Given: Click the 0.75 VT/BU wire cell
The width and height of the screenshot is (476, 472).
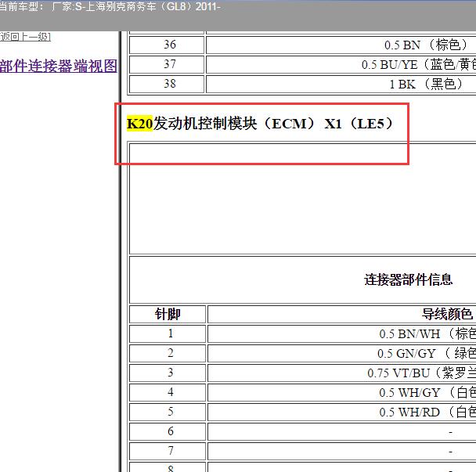Looking at the screenshot, I should [342, 373].
